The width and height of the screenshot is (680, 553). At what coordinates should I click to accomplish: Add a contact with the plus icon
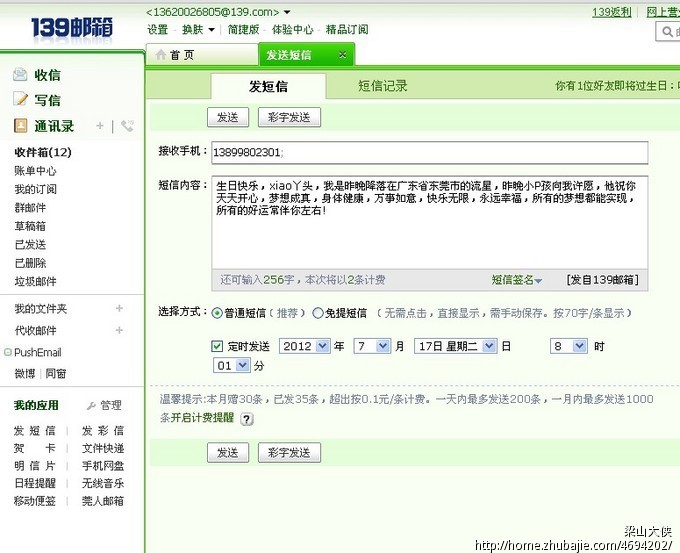100,126
